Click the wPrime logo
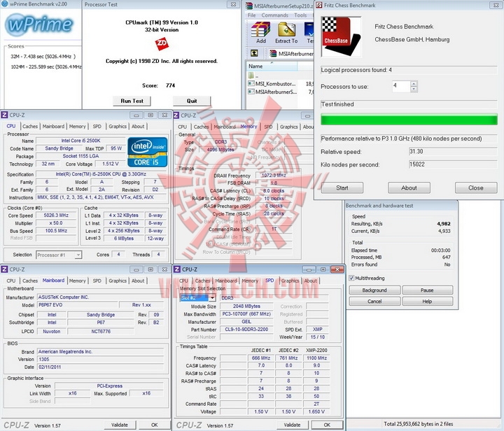 coord(40,24)
